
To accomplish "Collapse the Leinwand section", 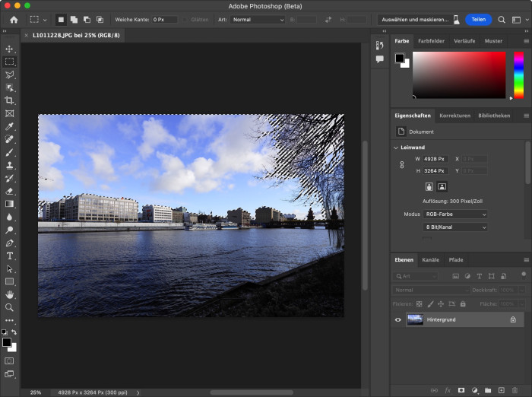I will click(x=396, y=147).
